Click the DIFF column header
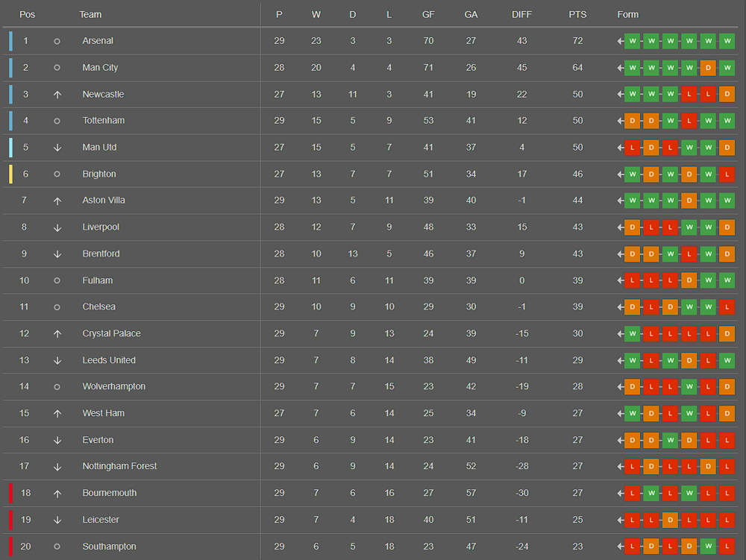 point(522,15)
